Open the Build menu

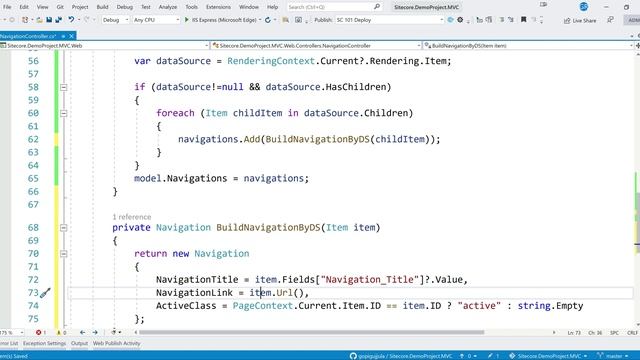pyautogui.click(x=102, y=7)
